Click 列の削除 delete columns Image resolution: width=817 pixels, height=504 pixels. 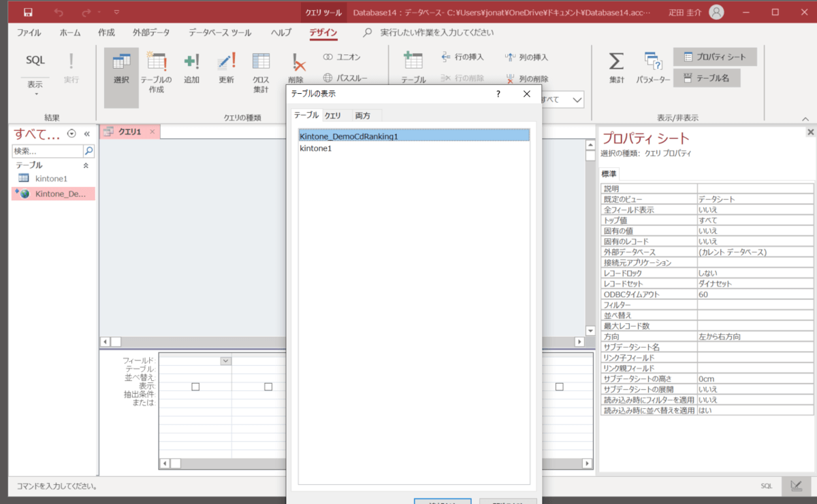[x=526, y=78]
